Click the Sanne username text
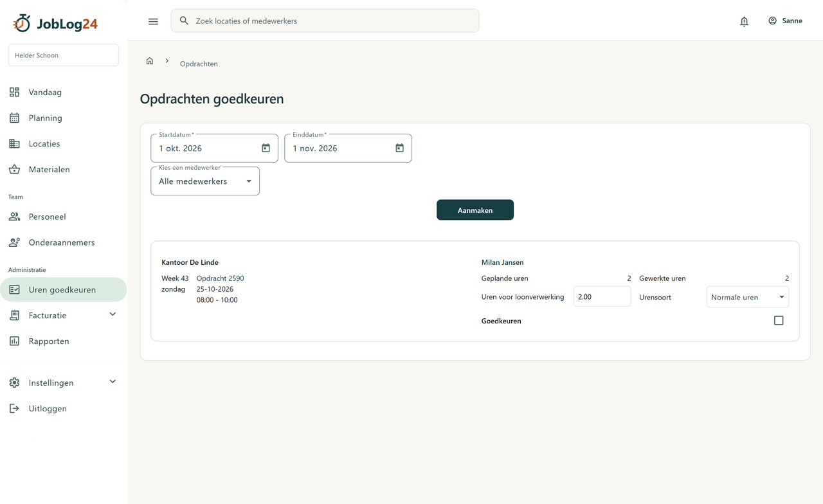This screenshot has height=504, width=823. pyautogui.click(x=792, y=21)
